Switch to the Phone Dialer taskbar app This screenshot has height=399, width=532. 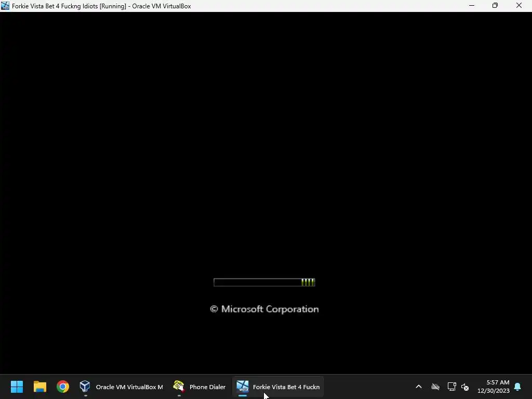[199, 387]
